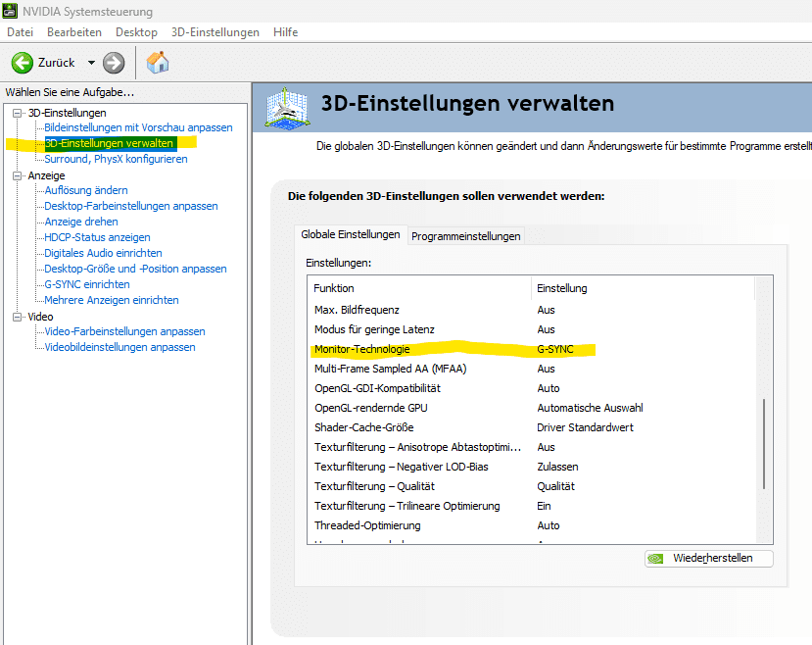Click the Video category label in tree
Viewport: 812px width, 645px height.
pos(40,317)
